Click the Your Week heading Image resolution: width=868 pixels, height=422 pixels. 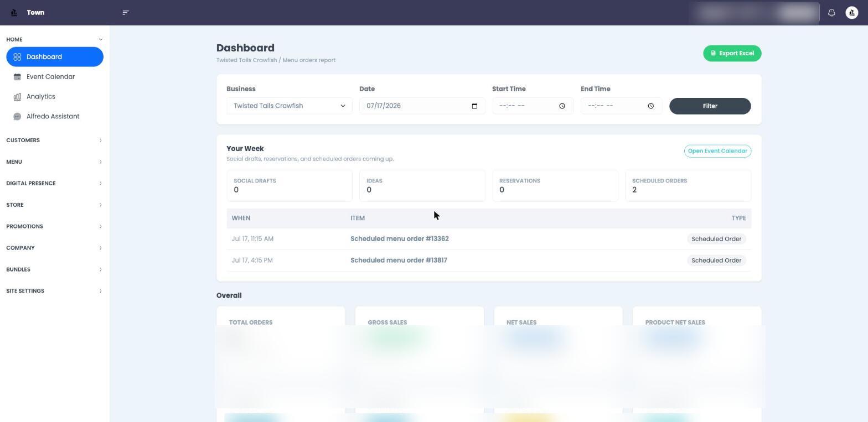tap(245, 149)
